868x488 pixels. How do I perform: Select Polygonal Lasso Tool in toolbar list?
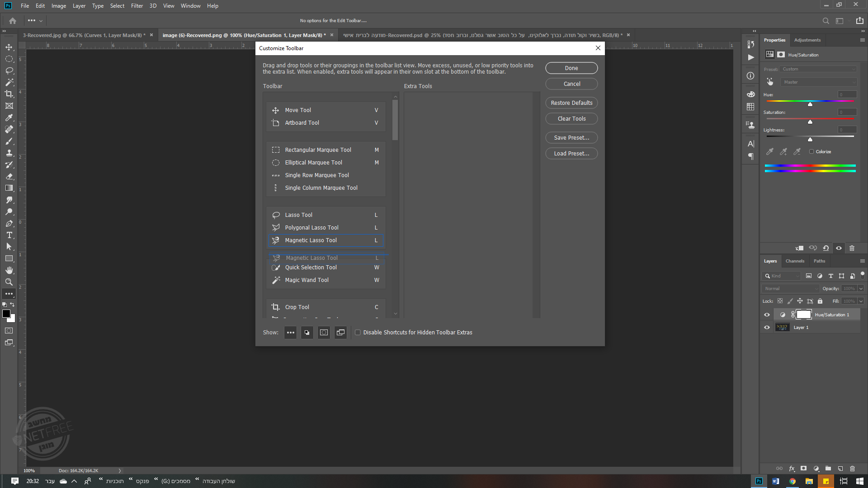(x=311, y=228)
